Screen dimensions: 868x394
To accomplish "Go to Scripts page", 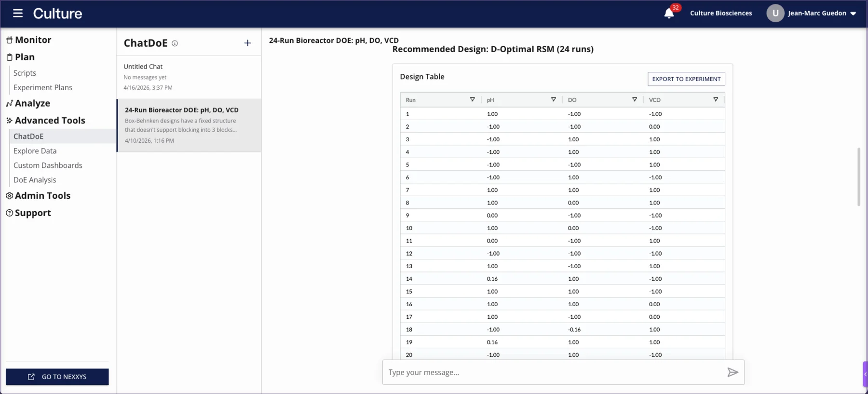I will pos(25,73).
